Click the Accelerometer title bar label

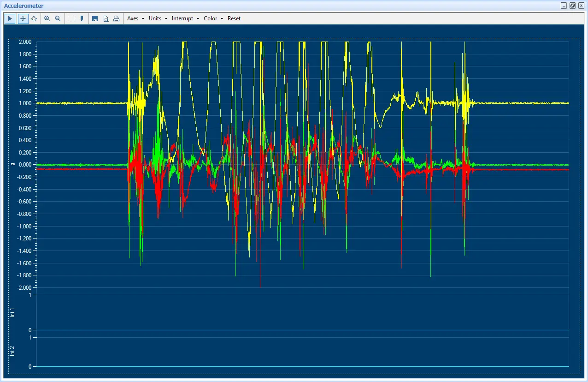click(24, 6)
